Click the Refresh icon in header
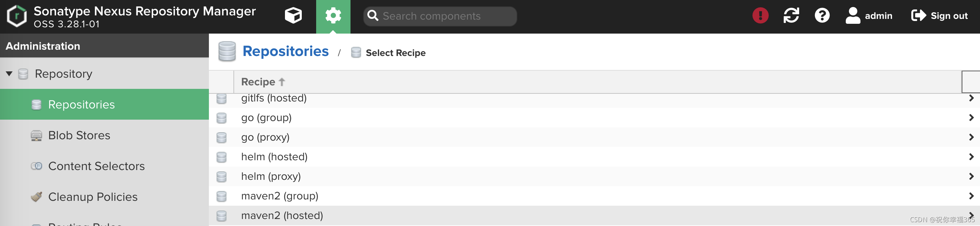The image size is (980, 226). (x=791, y=16)
